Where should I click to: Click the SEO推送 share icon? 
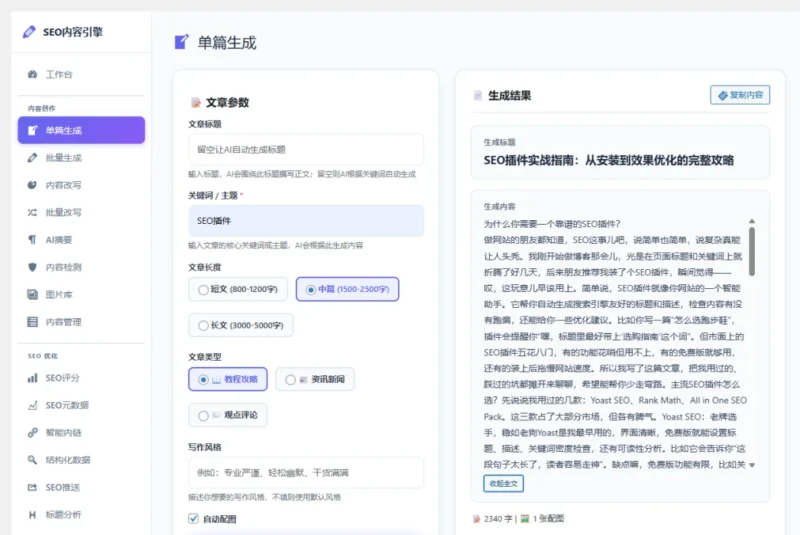pyautogui.click(x=32, y=487)
